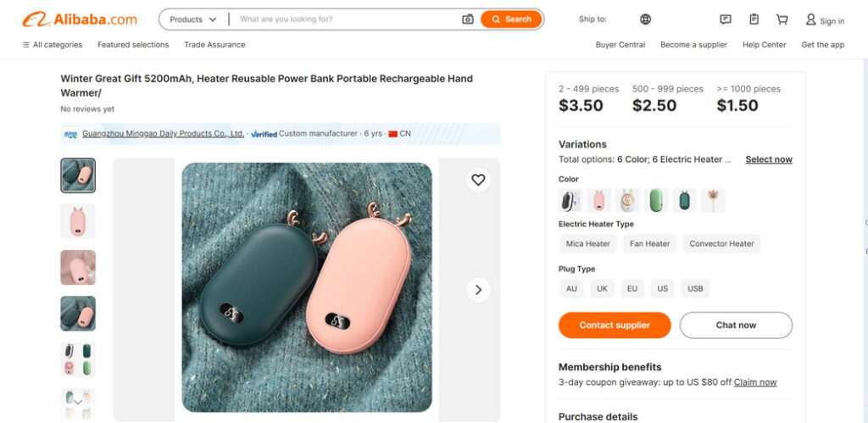Expand variations with Select now
Viewport: 868px width, 423px height.
769,159
